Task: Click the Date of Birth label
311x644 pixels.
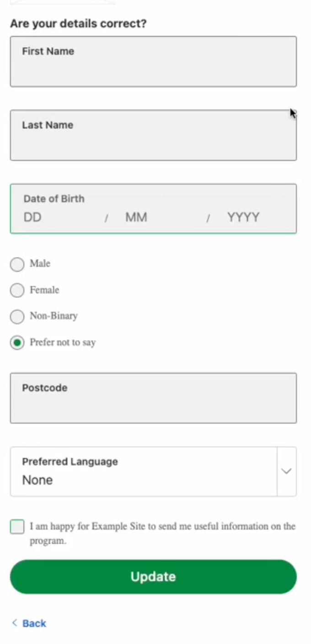Action: 54,199
